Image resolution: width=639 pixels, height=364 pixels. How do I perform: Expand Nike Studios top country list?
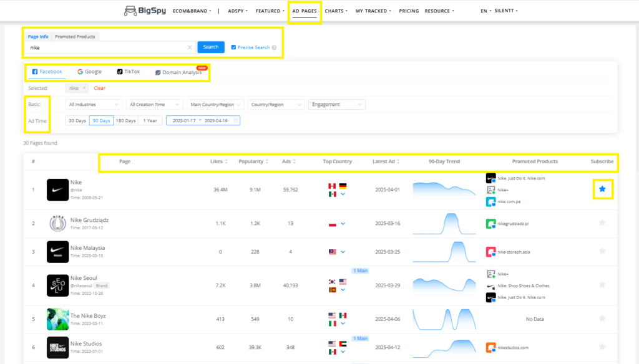click(x=343, y=352)
